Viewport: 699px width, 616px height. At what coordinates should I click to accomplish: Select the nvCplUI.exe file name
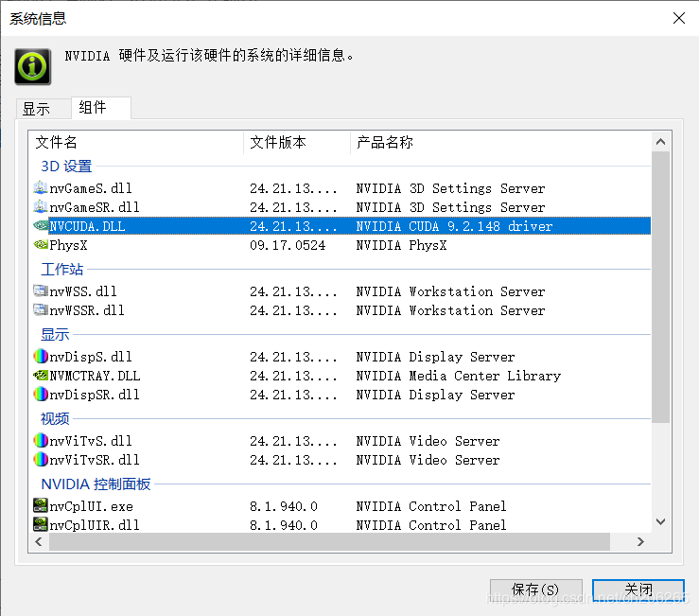92,506
